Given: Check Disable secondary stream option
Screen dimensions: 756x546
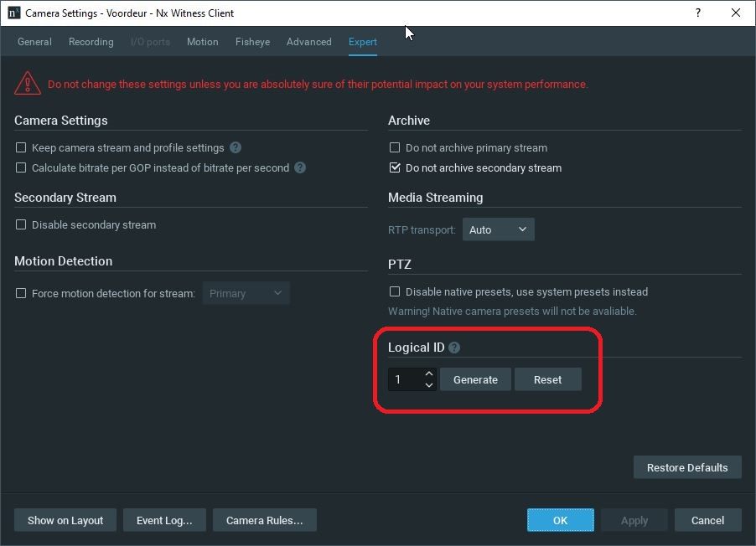Looking at the screenshot, I should [x=21, y=224].
